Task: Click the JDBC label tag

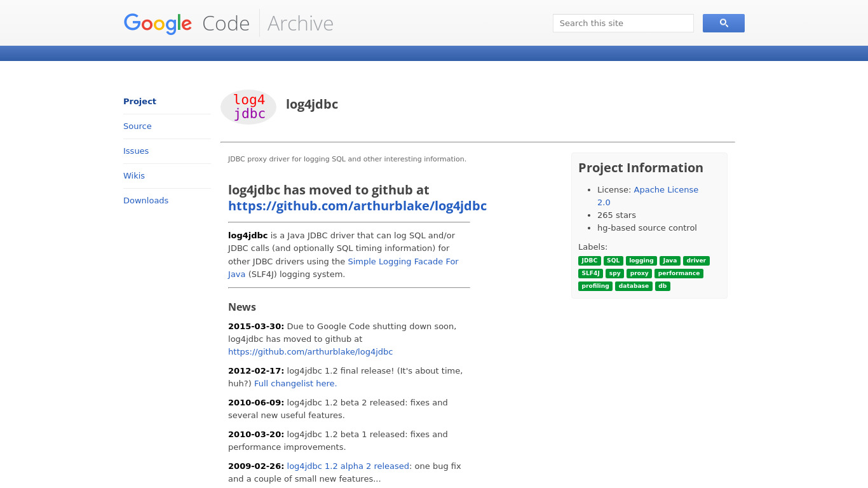Action: pyautogui.click(x=590, y=261)
